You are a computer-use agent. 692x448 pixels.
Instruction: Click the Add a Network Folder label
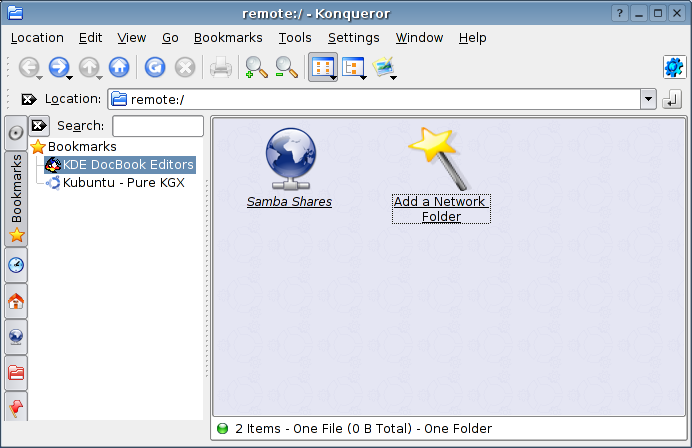[x=441, y=209]
